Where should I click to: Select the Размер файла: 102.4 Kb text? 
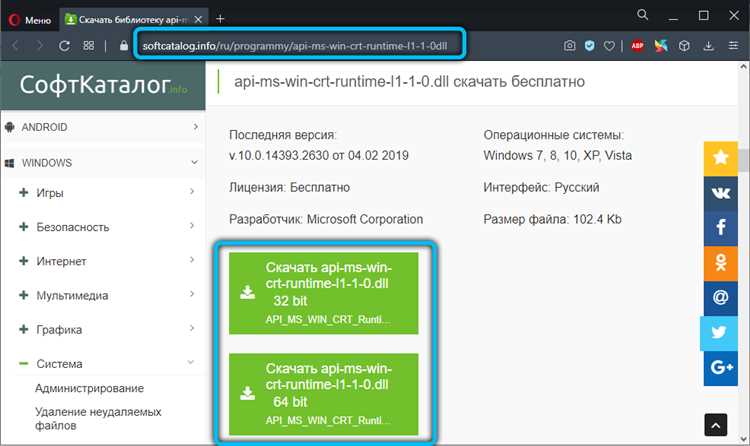click(552, 219)
